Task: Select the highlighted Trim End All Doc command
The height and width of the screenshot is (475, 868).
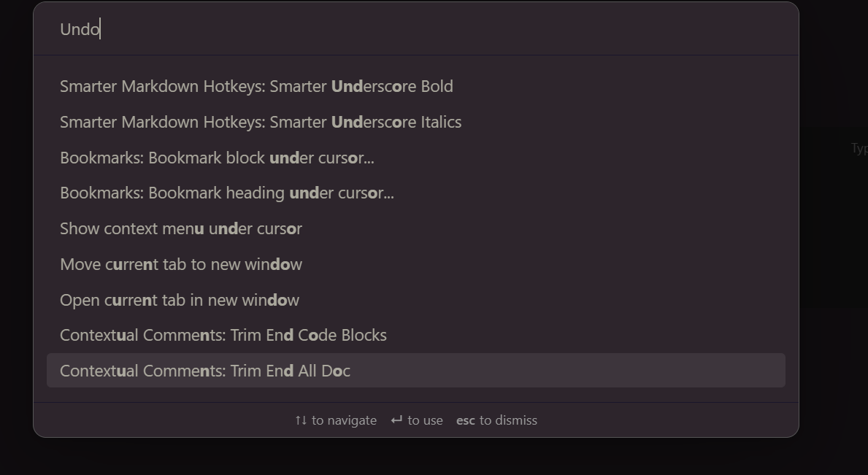Action: click(x=204, y=371)
